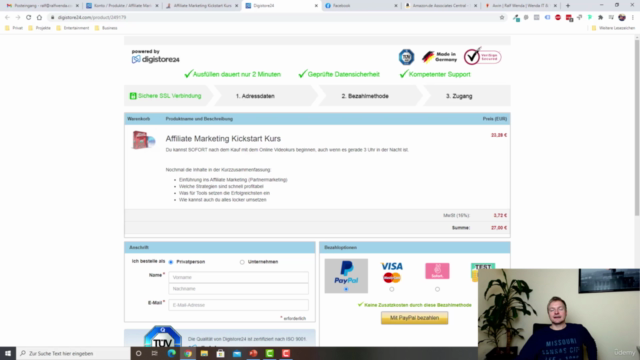Go back with the browser back arrow
This screenshot has width=640, height=360.
click(7, 18)
